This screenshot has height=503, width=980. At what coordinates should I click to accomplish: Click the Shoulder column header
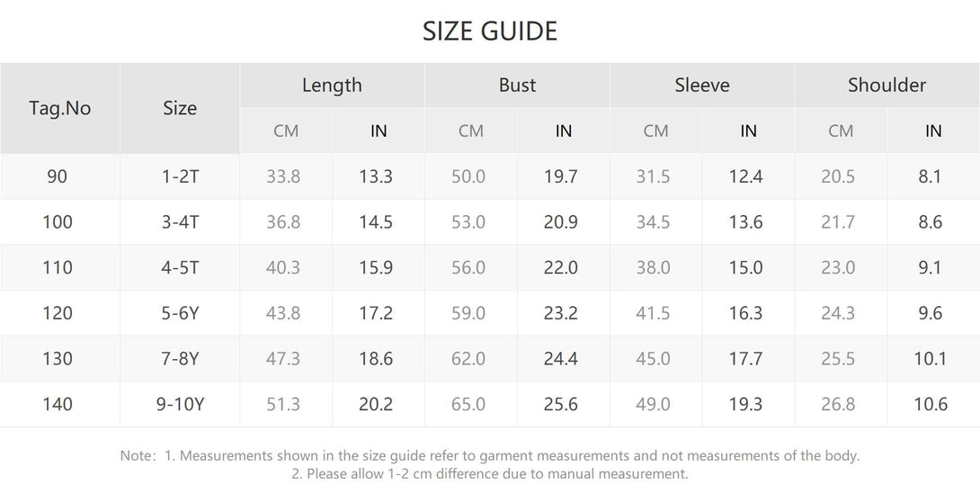coord(886,85)
